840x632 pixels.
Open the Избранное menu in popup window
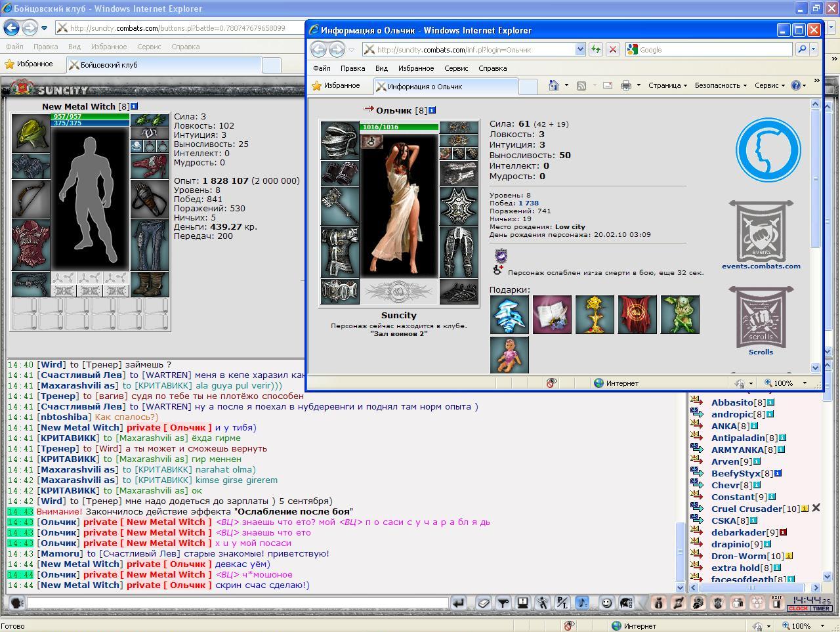click(415, 68)
